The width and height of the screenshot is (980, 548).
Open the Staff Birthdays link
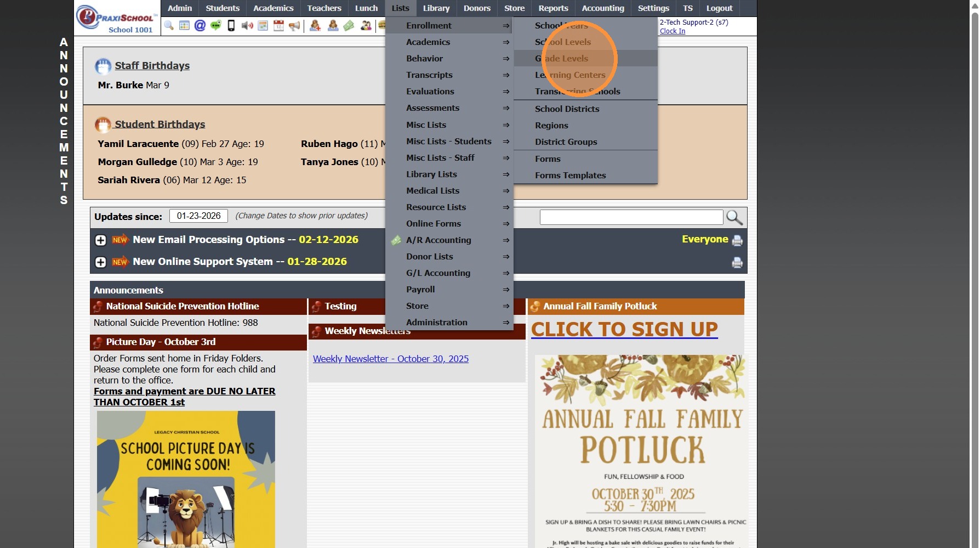coord(152,66)
